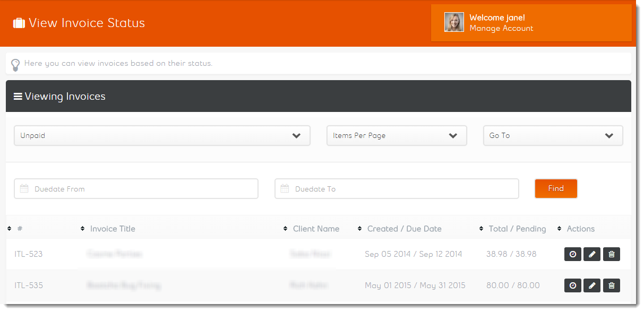Click the calendar icon in Duedate To
This screenshot has width=644, height=312.
click(285, 189)
